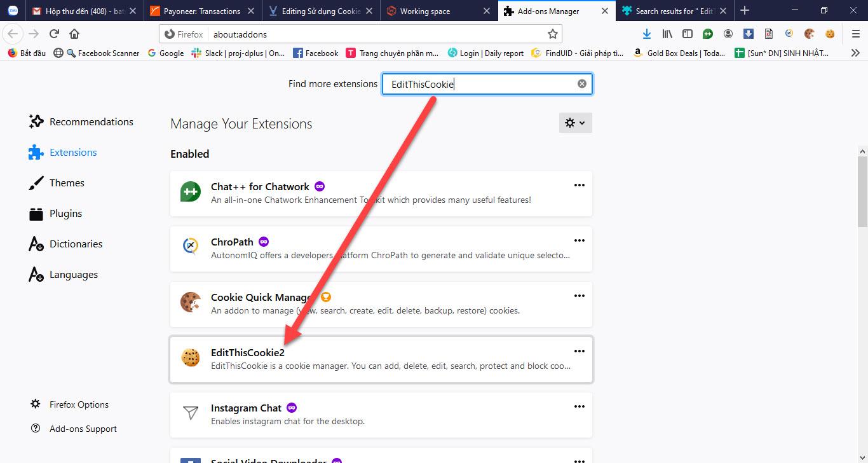Screen dimensions: 868x463
Task: Open Cookie Quick Manager toolbar icon
Action: click(x=810, y=34)
